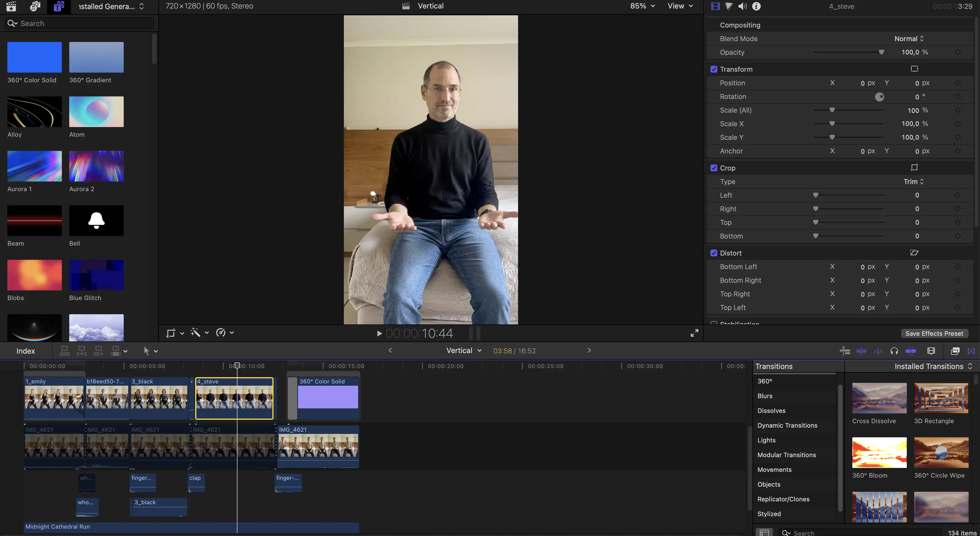Turn off the Distort checkbox

714,253
